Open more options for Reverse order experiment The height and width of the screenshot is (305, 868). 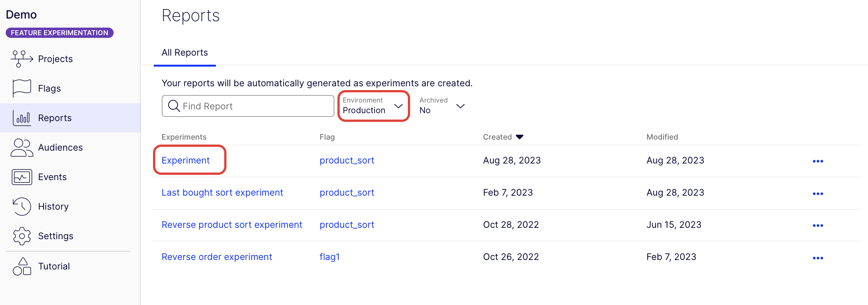pyautogui.click(x=818, y=258)
